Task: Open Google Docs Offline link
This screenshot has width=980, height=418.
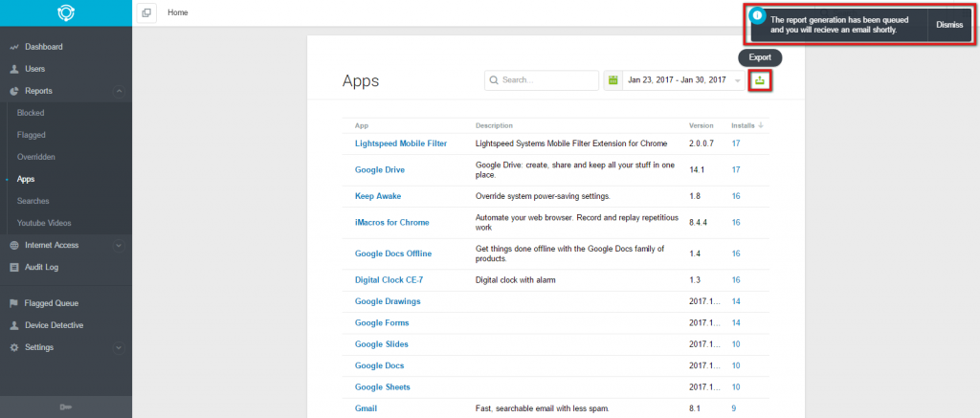Action: click(x=393, y=253)
